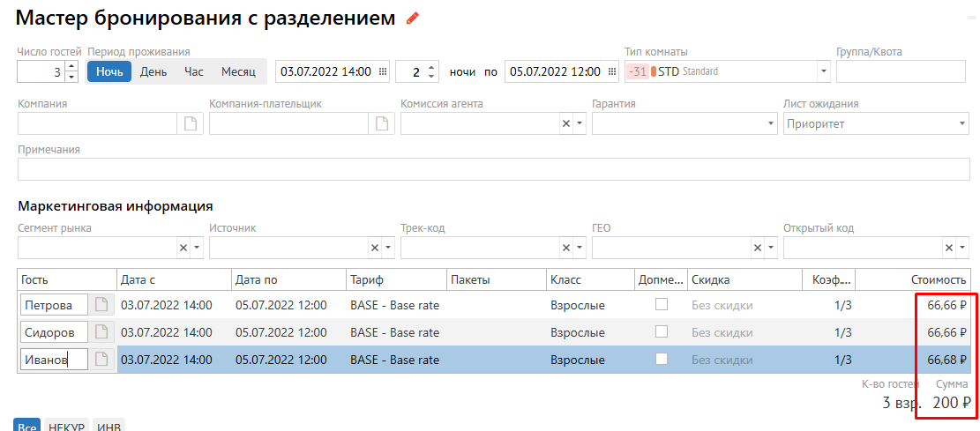Screen dimensions: 980x431
Task: Select the Ночь period button
Action: [x=109, y=72]
